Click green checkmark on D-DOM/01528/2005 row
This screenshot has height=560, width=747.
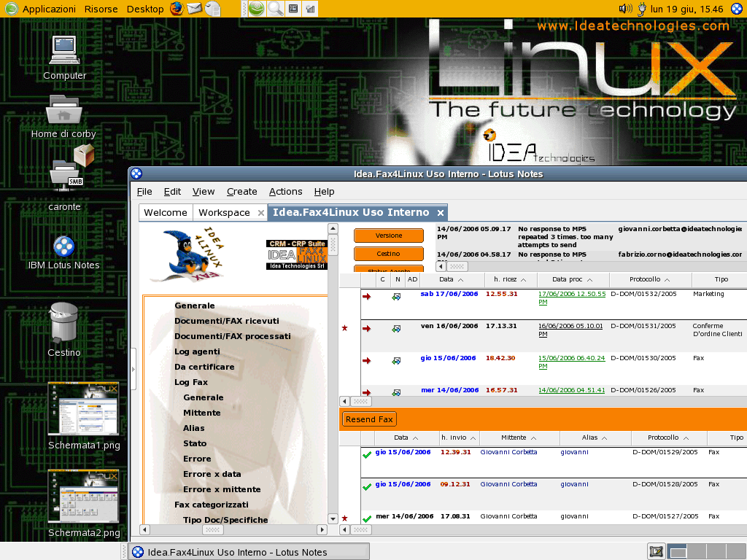coord(367,486)
